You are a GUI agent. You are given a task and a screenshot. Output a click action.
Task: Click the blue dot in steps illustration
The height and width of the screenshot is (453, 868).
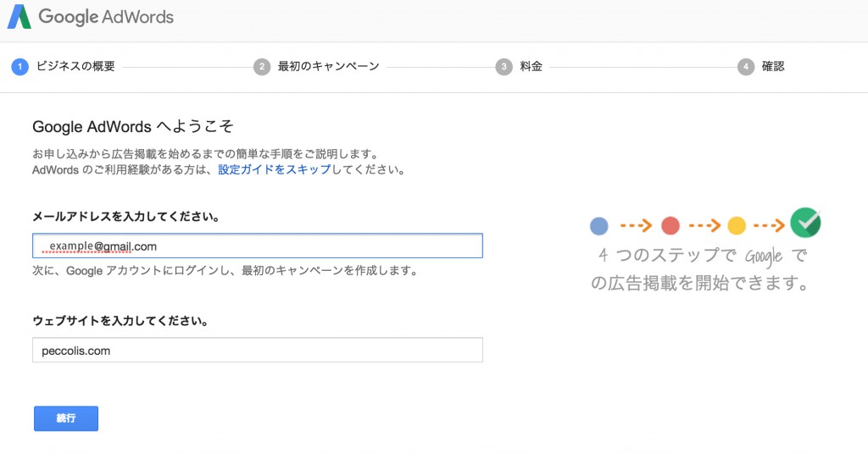pos(599,226)
